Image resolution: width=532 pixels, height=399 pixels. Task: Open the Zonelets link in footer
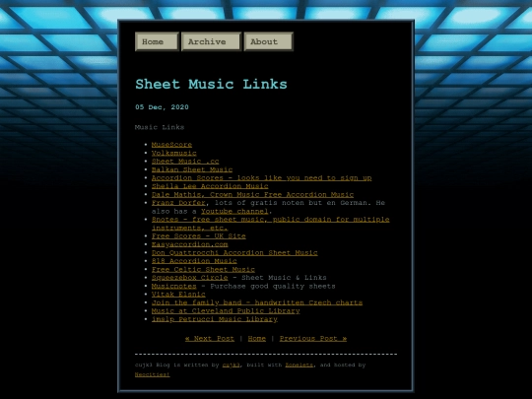299,366
